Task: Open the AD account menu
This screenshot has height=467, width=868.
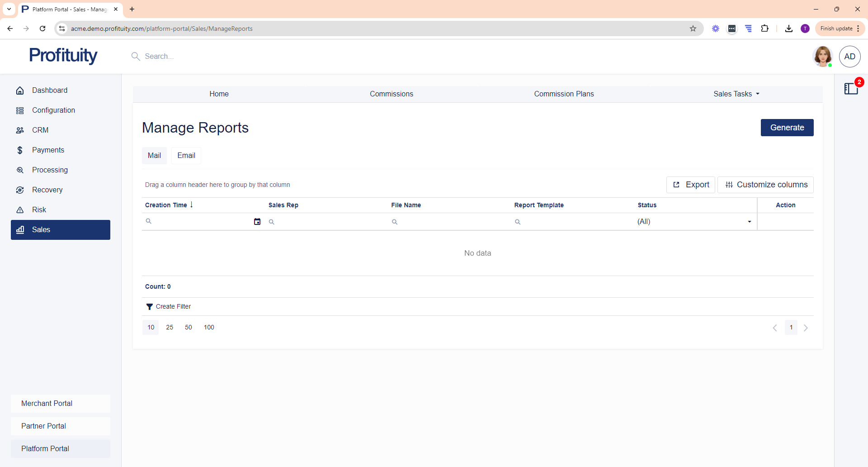Action: pos(849,57)
